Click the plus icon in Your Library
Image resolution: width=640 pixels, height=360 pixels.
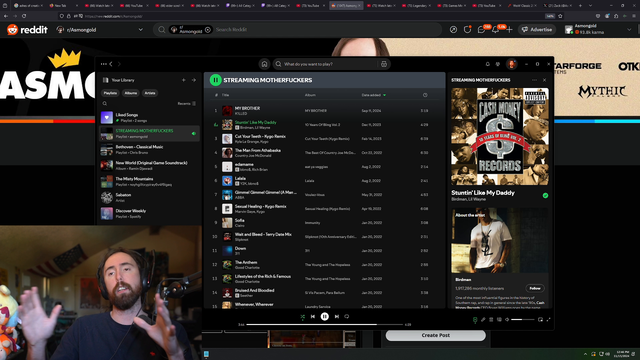tap(184, 80)
